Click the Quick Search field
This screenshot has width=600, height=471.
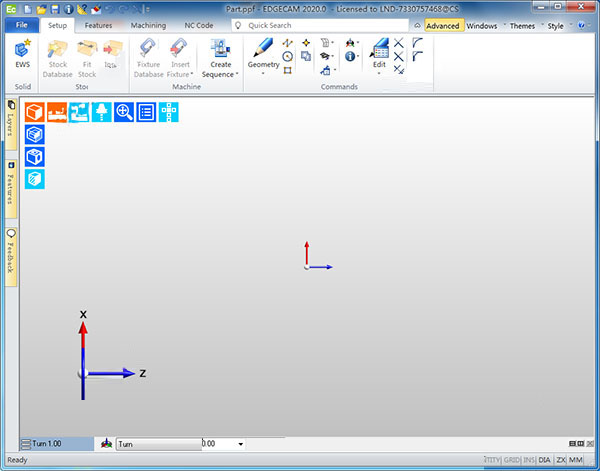click(320, 24)
